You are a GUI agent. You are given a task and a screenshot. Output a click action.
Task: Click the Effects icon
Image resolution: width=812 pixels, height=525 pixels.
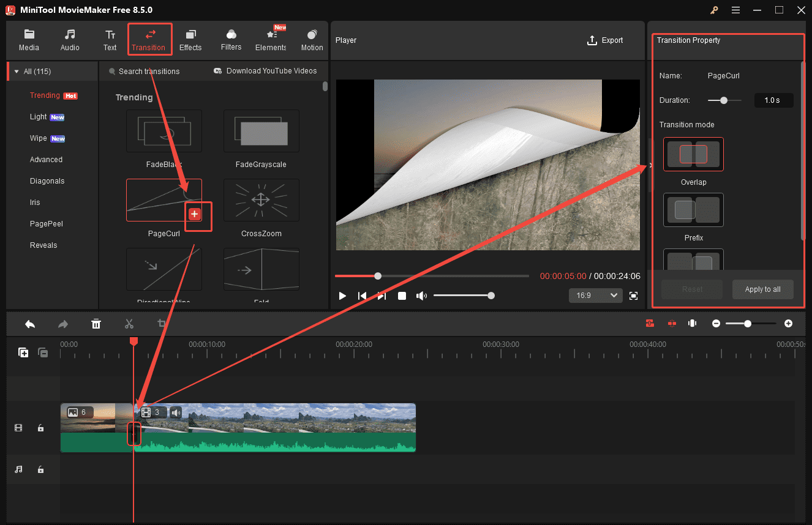[190, 39]
